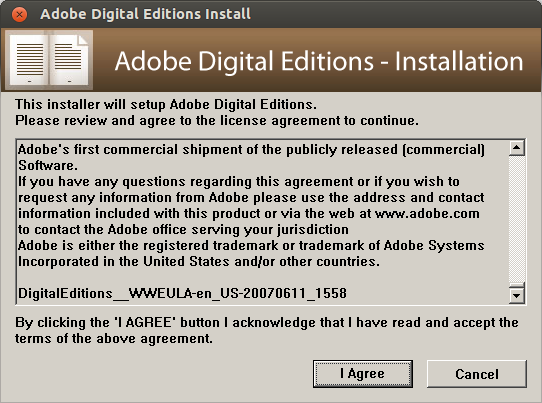The width and height of the screenshot is (542, 403).
Task: Click the license agreement scrollbar track
Action: tap(517, 218)
